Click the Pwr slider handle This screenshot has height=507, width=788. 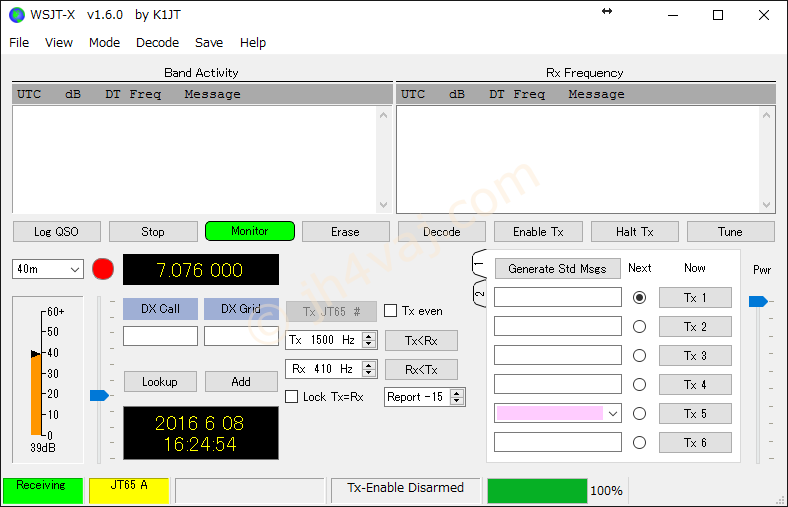758,301
